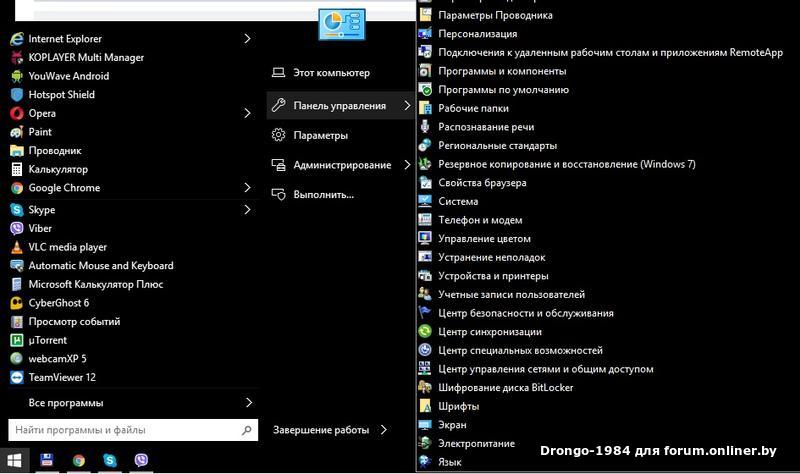The width and height of the screenshot is (800, 474).
Task: Select Региональные стандарты
Action: click(497, 145)
